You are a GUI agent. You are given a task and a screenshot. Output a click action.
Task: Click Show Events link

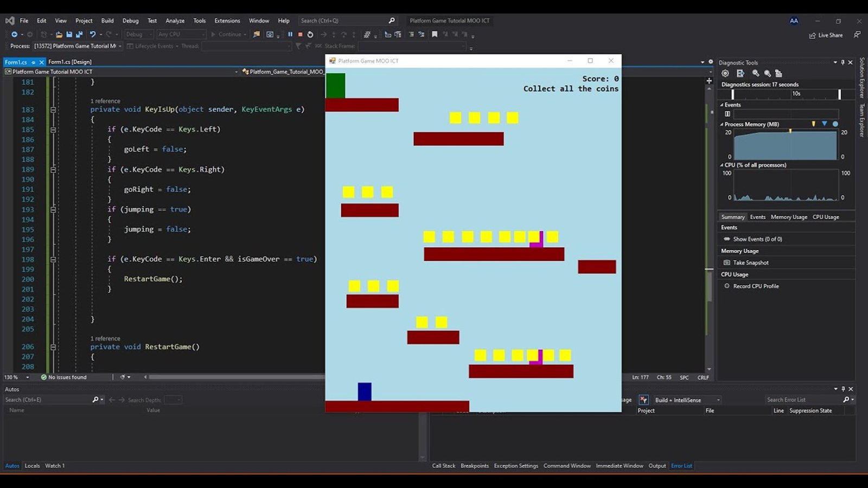[x=757, y=239]
